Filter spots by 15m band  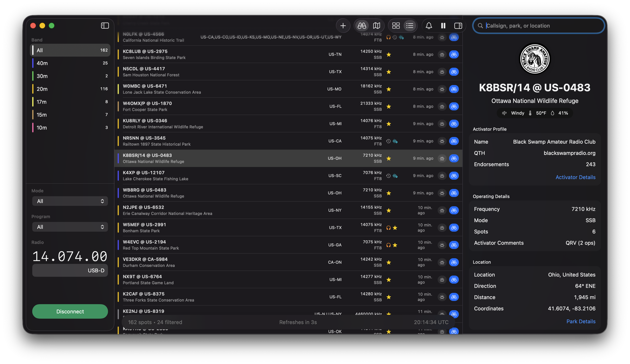point(70,115)
